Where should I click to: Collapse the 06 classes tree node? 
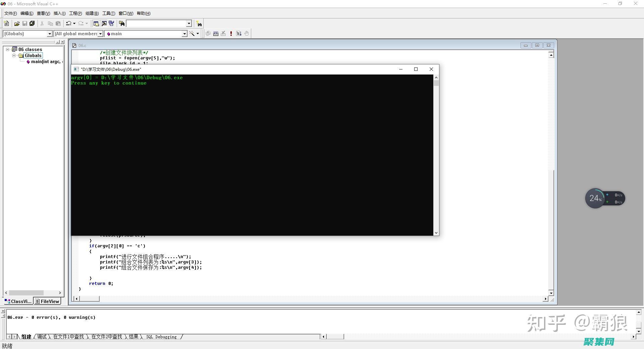(x=7, y=49)
